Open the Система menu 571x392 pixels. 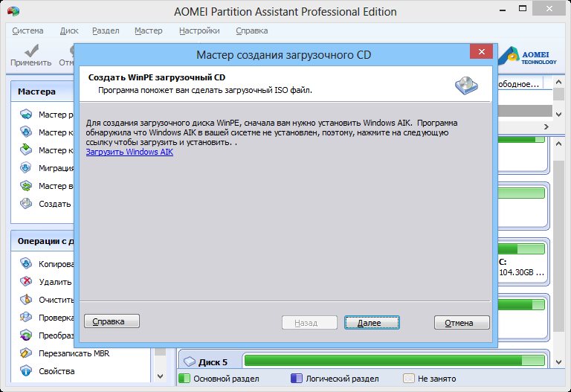pos(28,31)
